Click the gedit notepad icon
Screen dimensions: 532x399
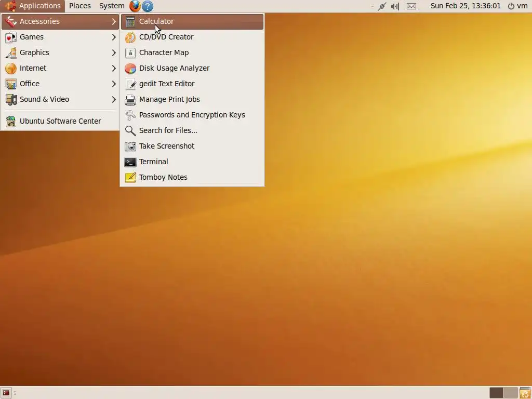pos(130,84)
